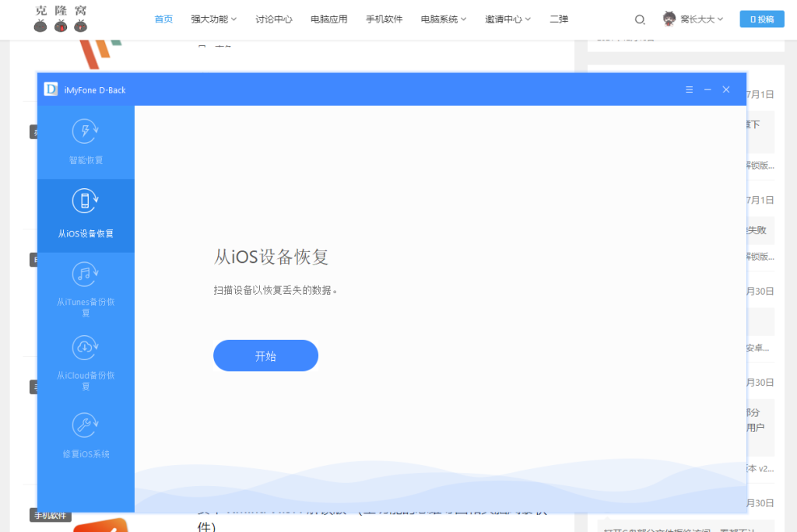
Task: Select the Recover from iTunes Backup music icon
Action: pyautogui.click(x=85, y=275)
